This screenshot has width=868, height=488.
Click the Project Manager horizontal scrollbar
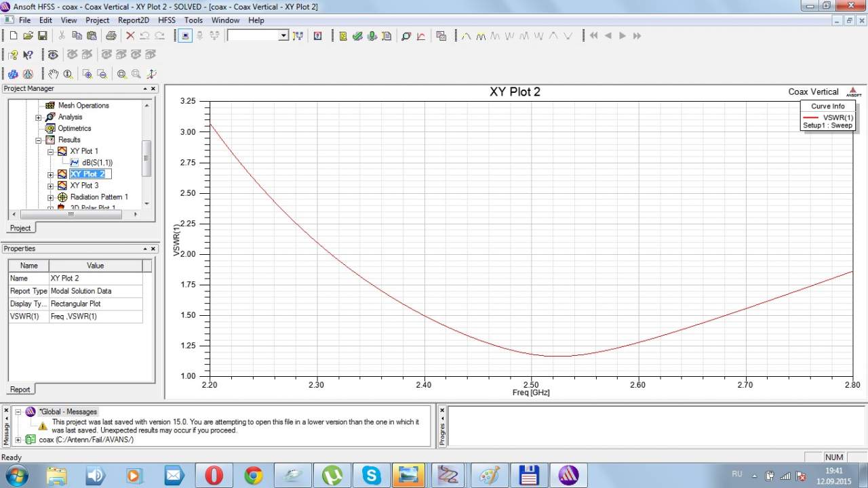pos(71,214)
